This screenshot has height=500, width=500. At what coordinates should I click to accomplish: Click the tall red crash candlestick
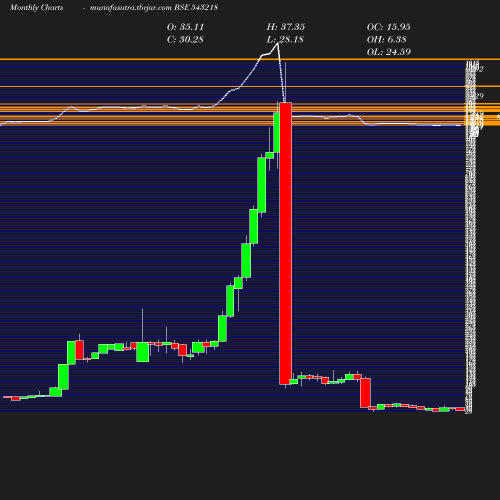point(286,243)
